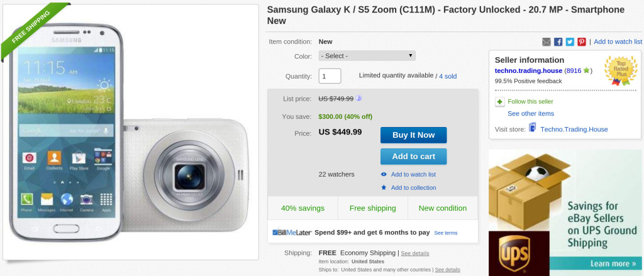Click the list price help icon

tap(358, 98)
